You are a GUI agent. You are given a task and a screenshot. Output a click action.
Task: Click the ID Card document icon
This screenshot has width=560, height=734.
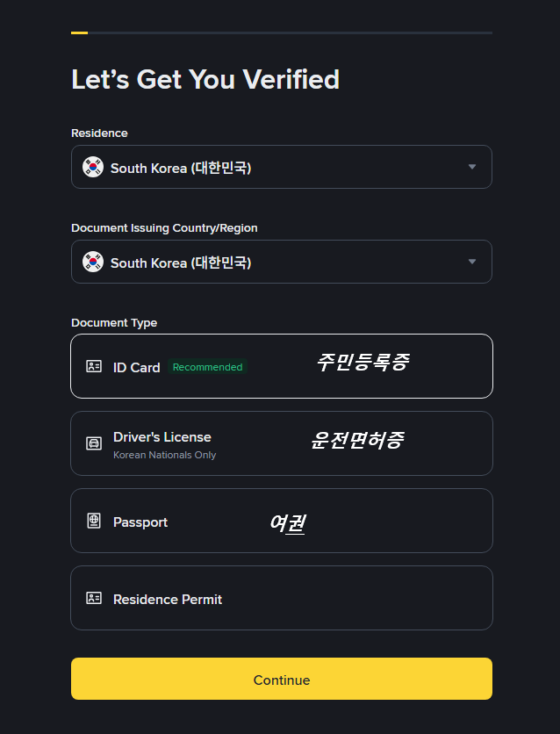point(94,367)
